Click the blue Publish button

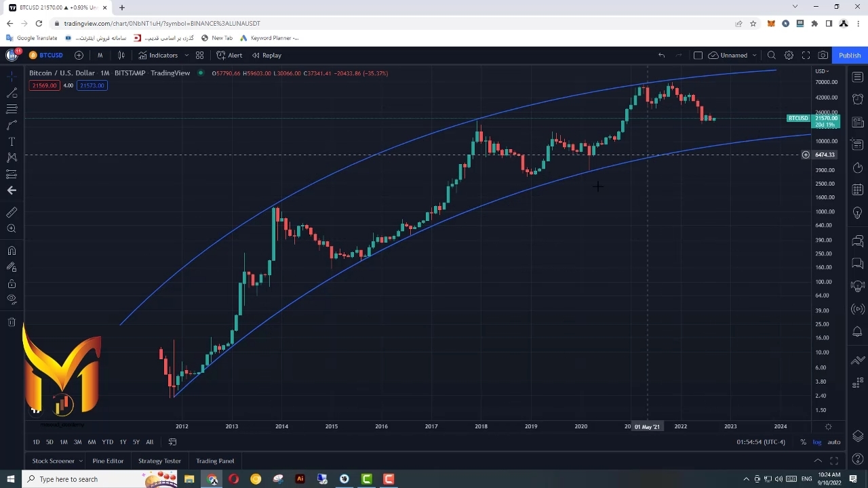pos(849,56)
